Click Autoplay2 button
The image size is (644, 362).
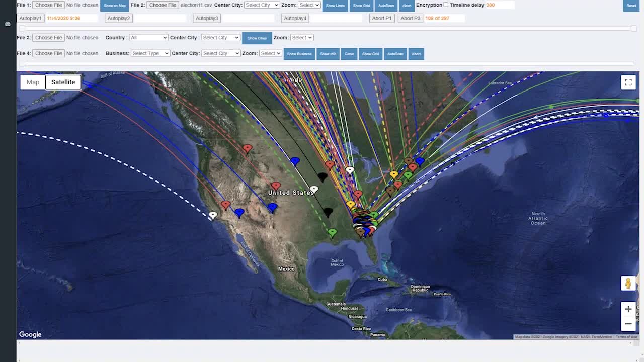coord(119,18)
